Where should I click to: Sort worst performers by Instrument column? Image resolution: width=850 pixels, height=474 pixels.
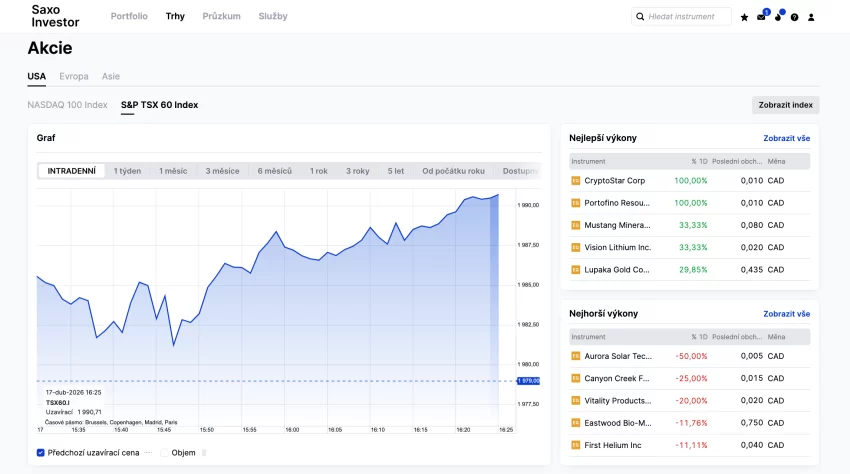tap(588, 337)
